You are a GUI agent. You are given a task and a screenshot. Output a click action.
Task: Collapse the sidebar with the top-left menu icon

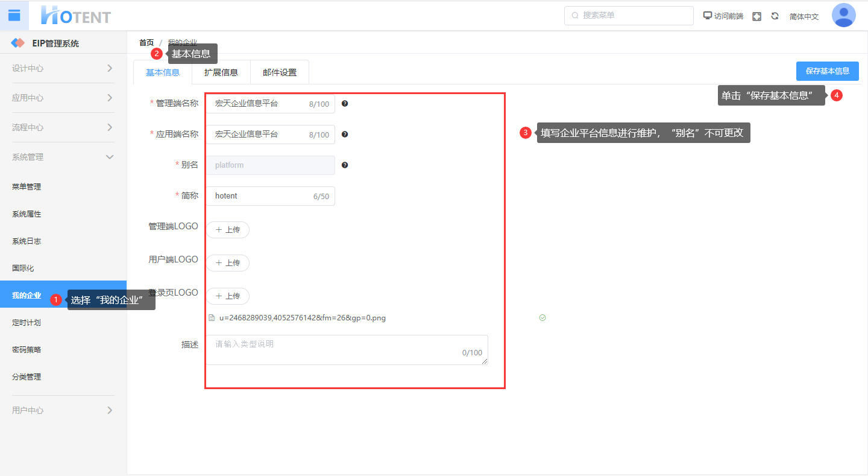click(x=14, y=15)
